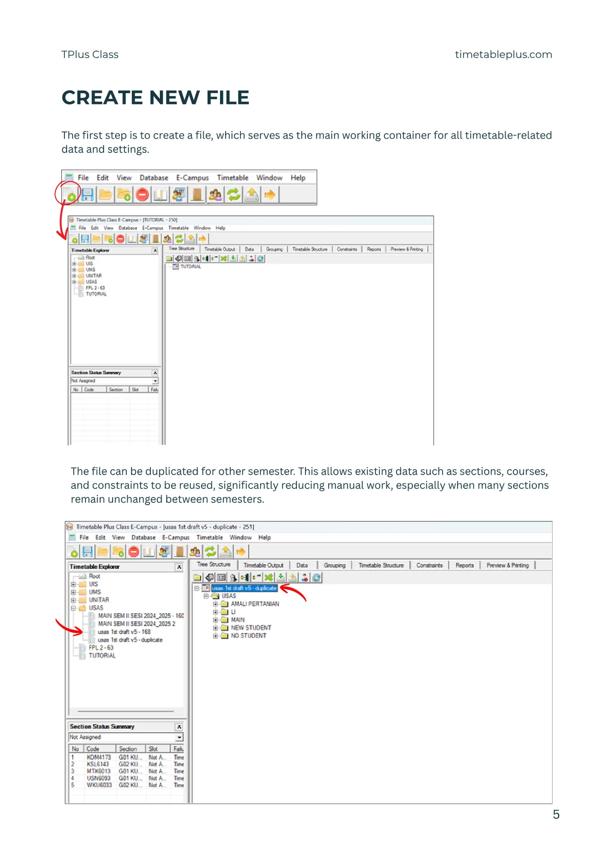Viewport: 614px width, 868px height.
Task: Click the red stop icon in duplicate window toolbar
Action: pyautogui.click(x=134, y=552)
